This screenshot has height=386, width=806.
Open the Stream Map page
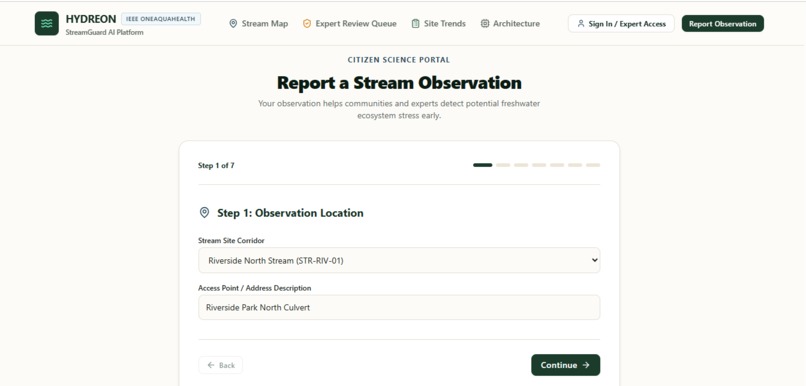click(259, 24)
